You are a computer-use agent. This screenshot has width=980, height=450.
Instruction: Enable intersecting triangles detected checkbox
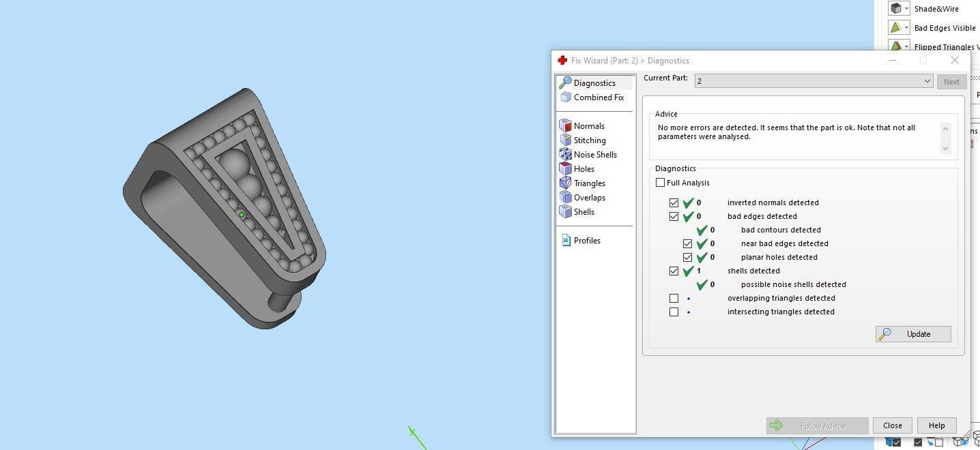click(674, 312)
